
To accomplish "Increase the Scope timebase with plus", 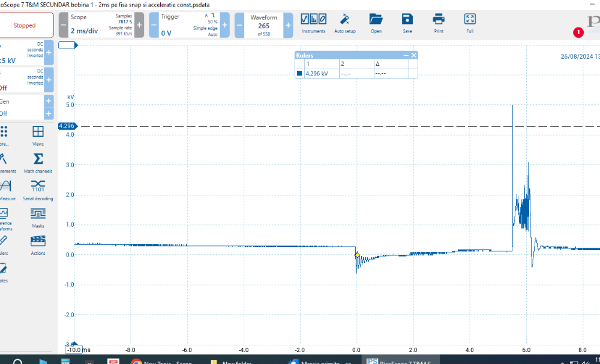I will (139, 25).
